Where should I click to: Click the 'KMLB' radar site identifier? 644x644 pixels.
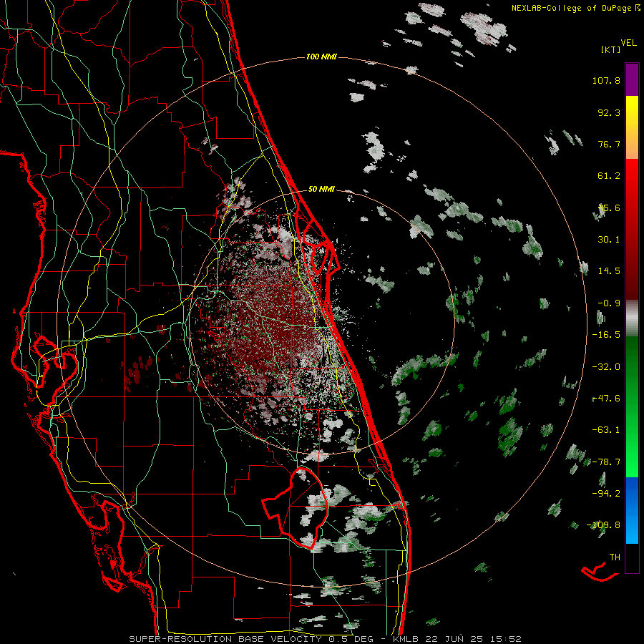point(406,639)
